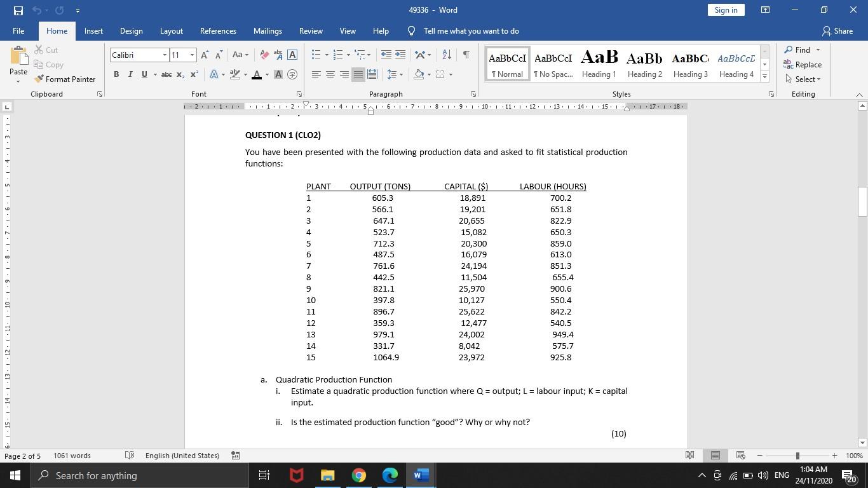Toggle bold formatting
This screenshot has height=488, width=868.
coord(116,75)
